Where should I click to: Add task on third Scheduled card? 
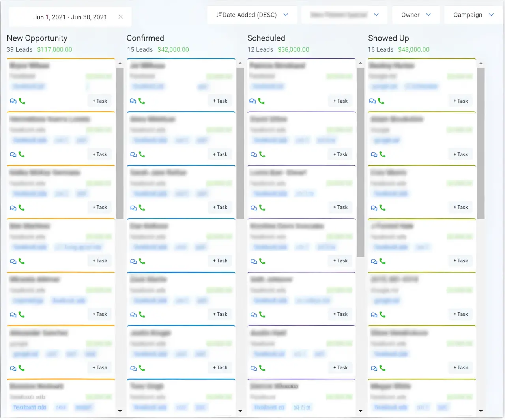340,207
